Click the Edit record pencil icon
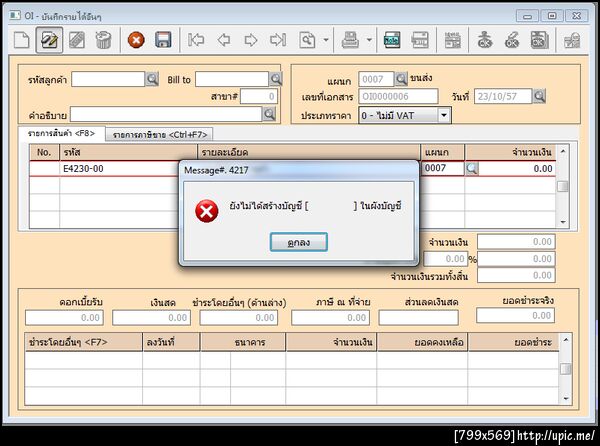Screen dimensions: 600x446 point(49,40)
